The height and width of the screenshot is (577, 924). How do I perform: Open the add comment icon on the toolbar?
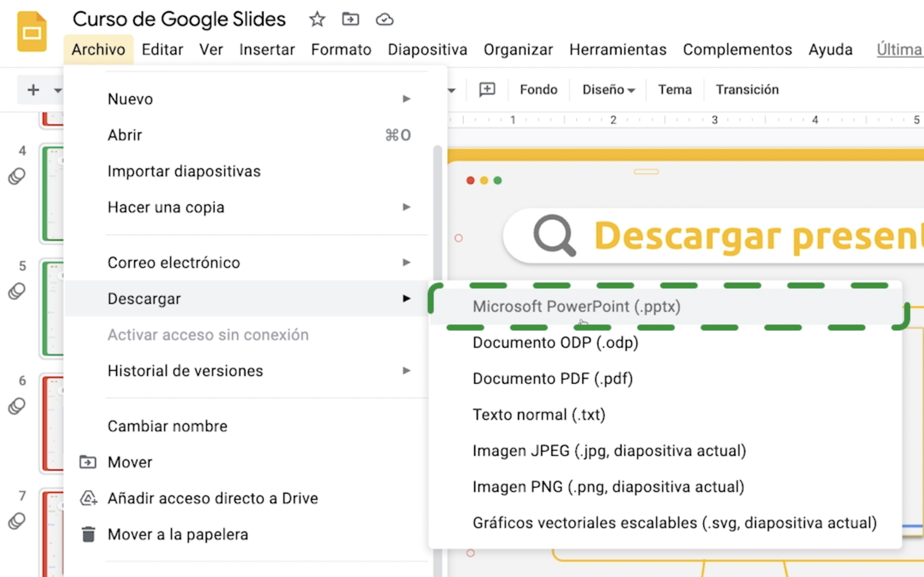(x=487, y=90)
